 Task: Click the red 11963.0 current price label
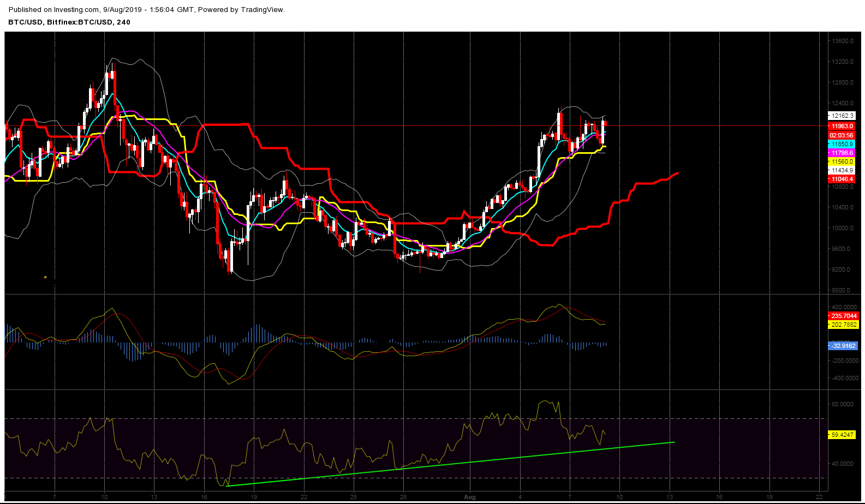tap(842, 126)
